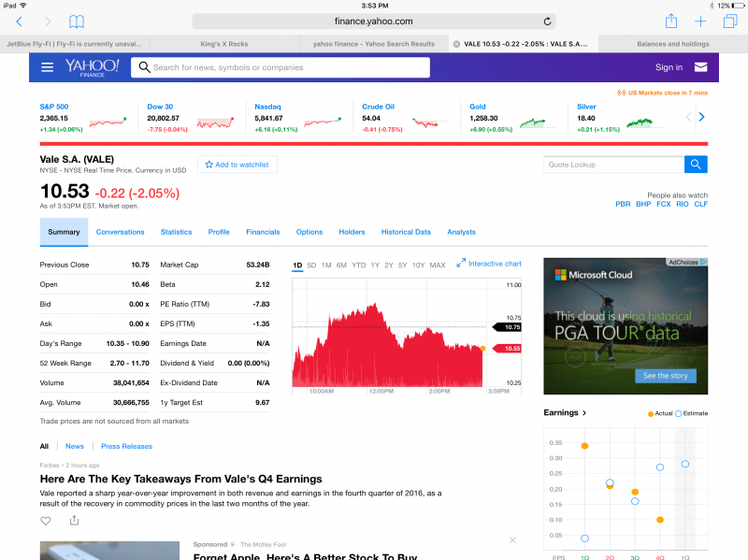Screen dimensions: 748x560
Task: Tap the blue quote lookup search button
Action: pos(696,165)
